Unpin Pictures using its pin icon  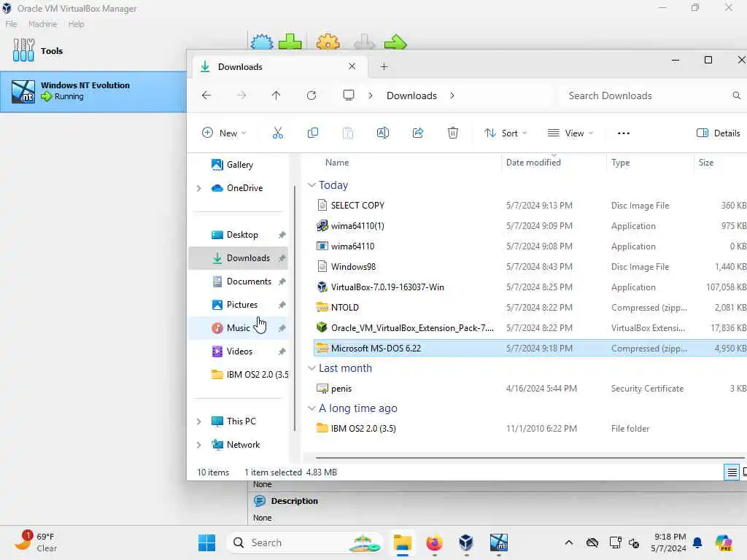[x=282, y=305]
